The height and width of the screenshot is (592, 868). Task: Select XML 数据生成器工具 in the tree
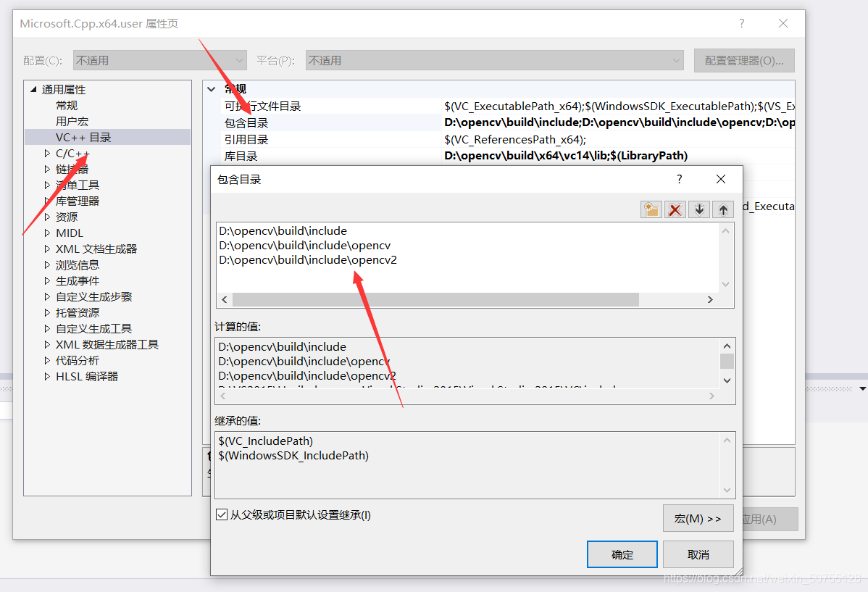[x=107, y=344]
